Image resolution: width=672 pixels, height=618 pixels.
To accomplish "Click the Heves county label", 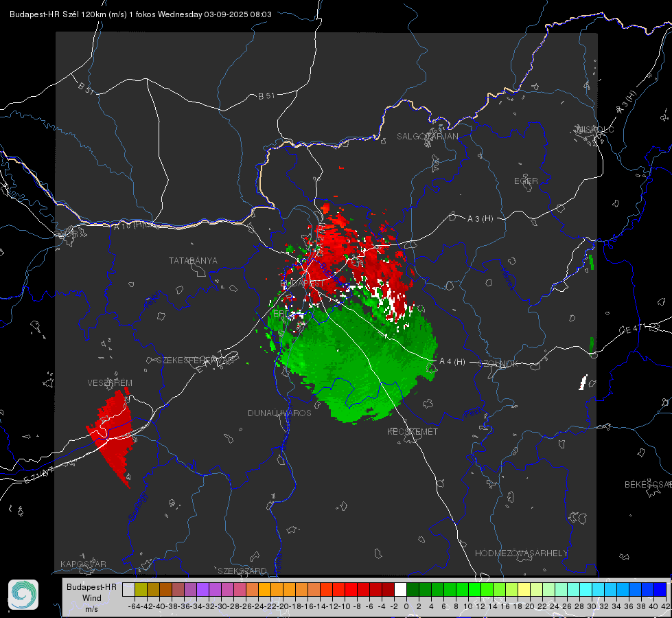I will pos(507,279).
